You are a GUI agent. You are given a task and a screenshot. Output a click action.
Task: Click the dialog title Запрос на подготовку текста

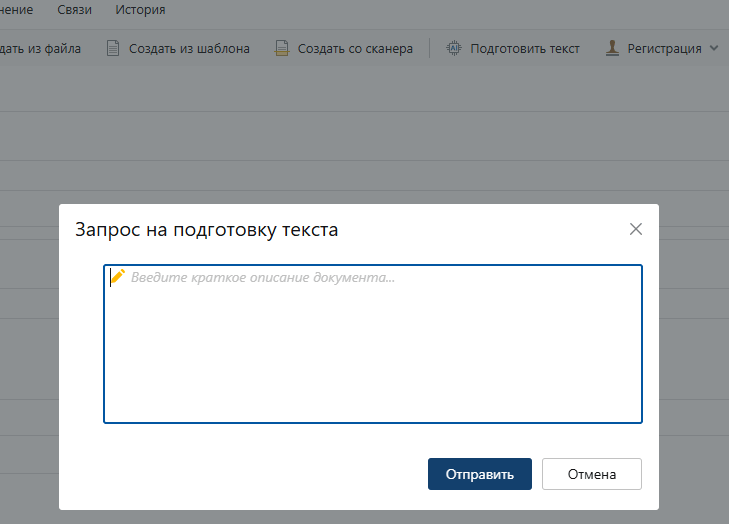(x=207, y=230)
